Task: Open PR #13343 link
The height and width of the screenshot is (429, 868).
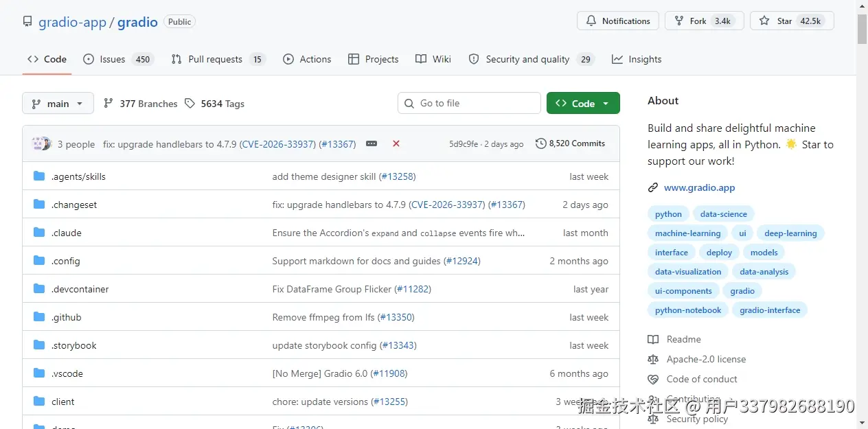Action: 398,345
